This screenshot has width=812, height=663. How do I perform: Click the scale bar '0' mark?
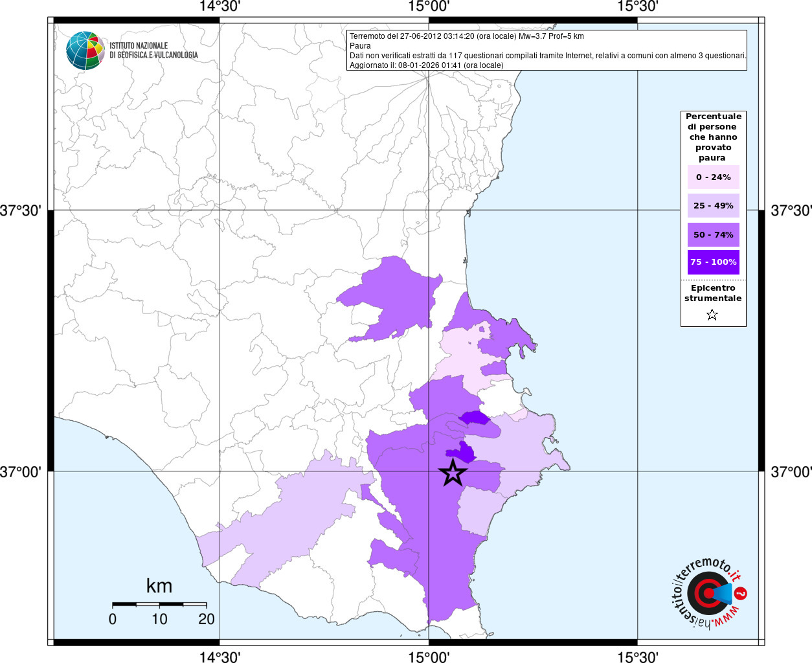pos(113,619)
